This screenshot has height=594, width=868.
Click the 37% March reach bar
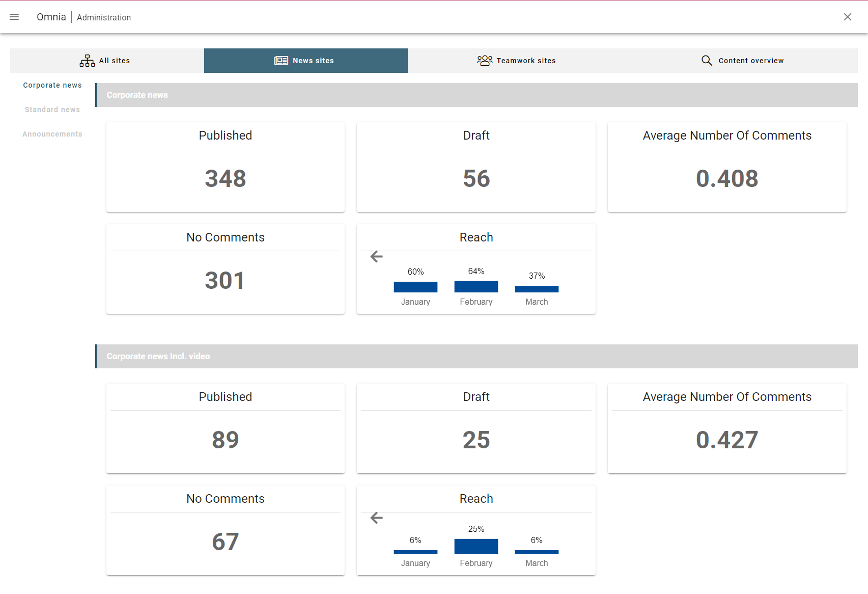pos(537,289)
